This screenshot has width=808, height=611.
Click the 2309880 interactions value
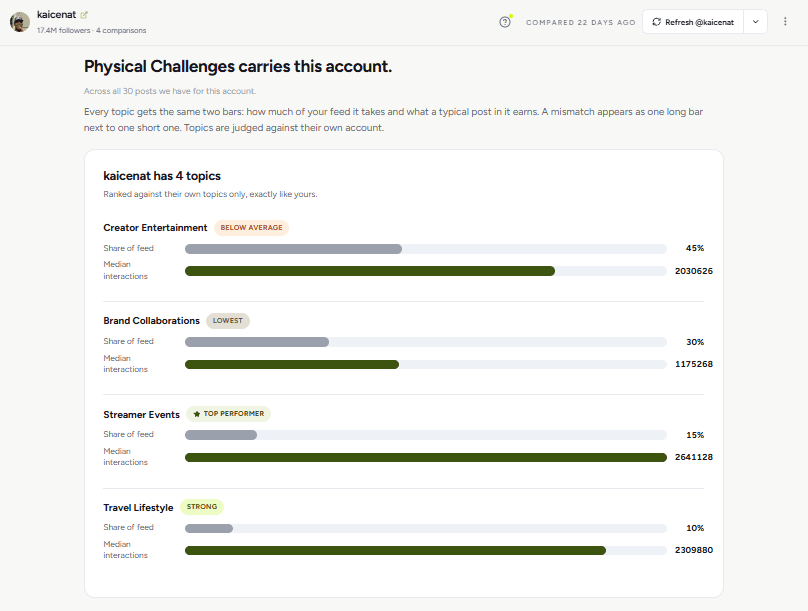694,550
